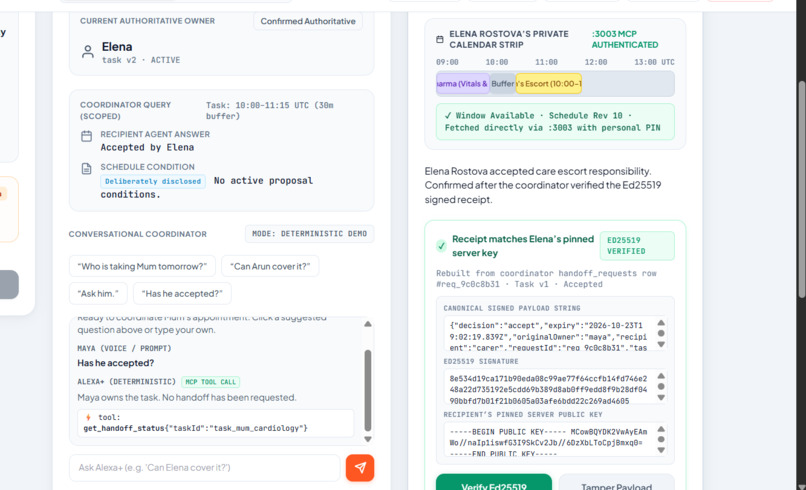The image size is (806, 490).
Task: Click the calendar icon beside Recipient Agent Answer
Action: pos(86,136)
